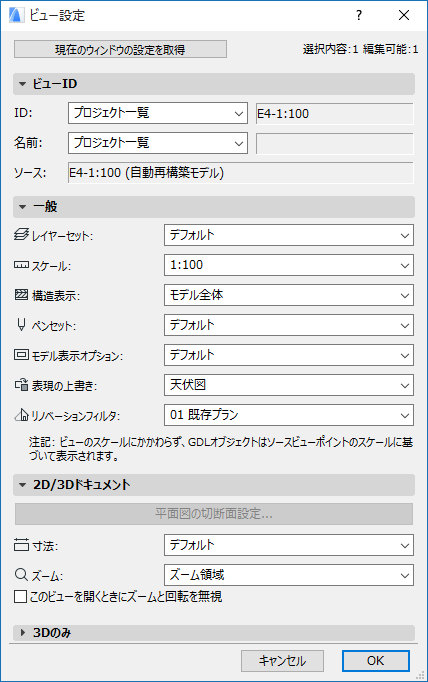Open the ペンセット dropdown
428x682 pixels.
coord(289,325)
